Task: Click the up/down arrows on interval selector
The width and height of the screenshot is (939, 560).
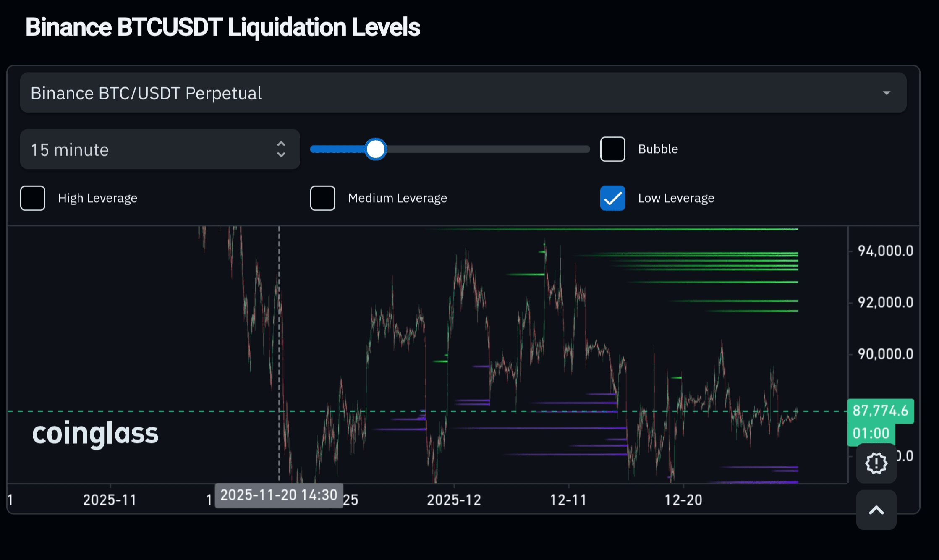Action: (x=281, y=149)
